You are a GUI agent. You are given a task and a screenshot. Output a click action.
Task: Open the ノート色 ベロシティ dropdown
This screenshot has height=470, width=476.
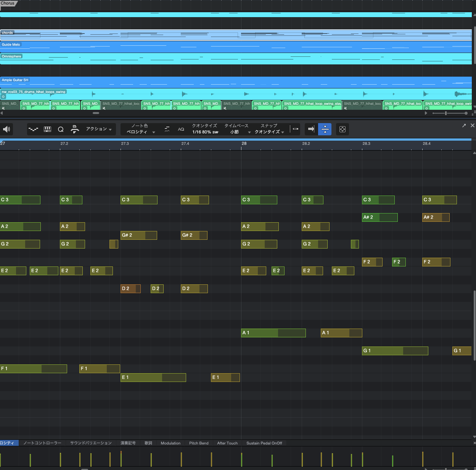click(140, 132)
